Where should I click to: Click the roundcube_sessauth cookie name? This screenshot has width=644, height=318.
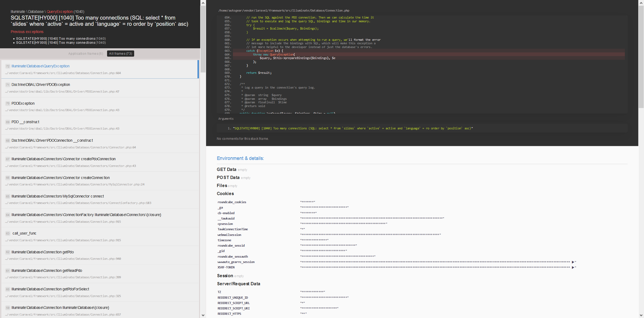[x=233, y=257]
